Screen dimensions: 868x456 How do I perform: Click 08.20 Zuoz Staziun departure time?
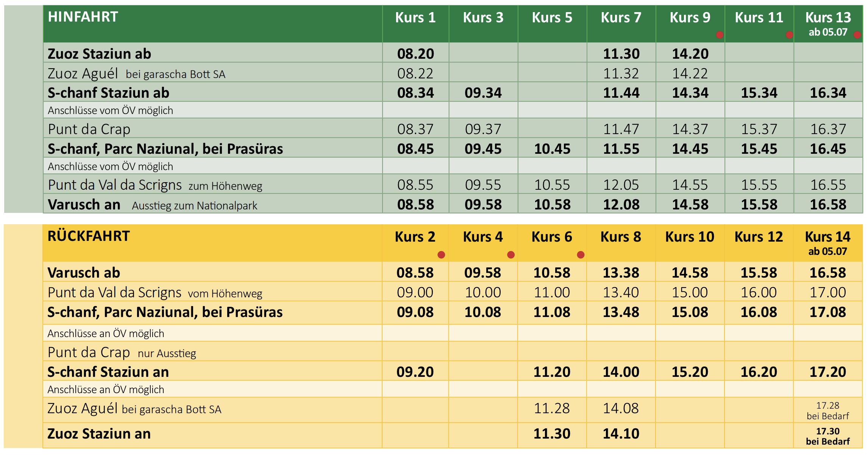click(x=415, y=54)
